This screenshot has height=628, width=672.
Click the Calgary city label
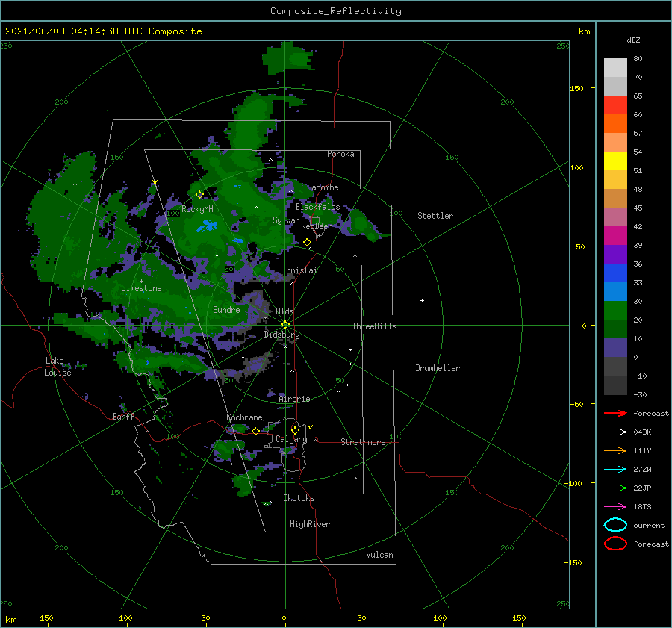click(x=291, y=439)
